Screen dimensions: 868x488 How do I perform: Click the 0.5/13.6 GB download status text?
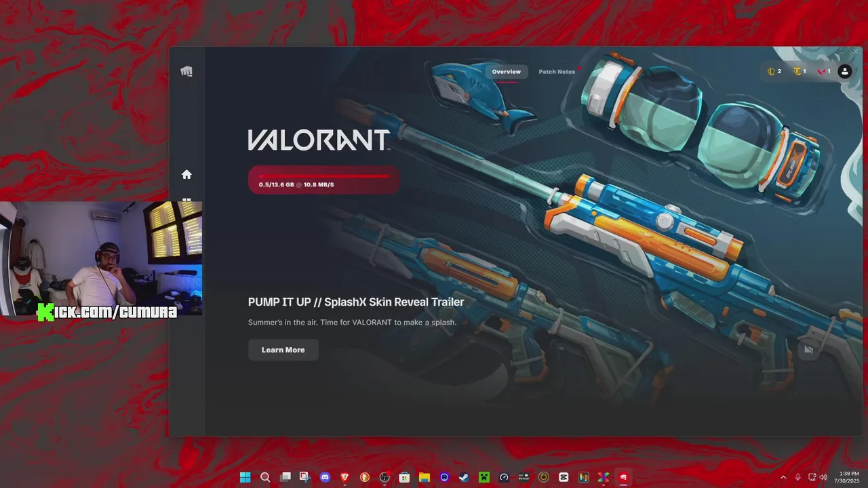pos(296,184)
